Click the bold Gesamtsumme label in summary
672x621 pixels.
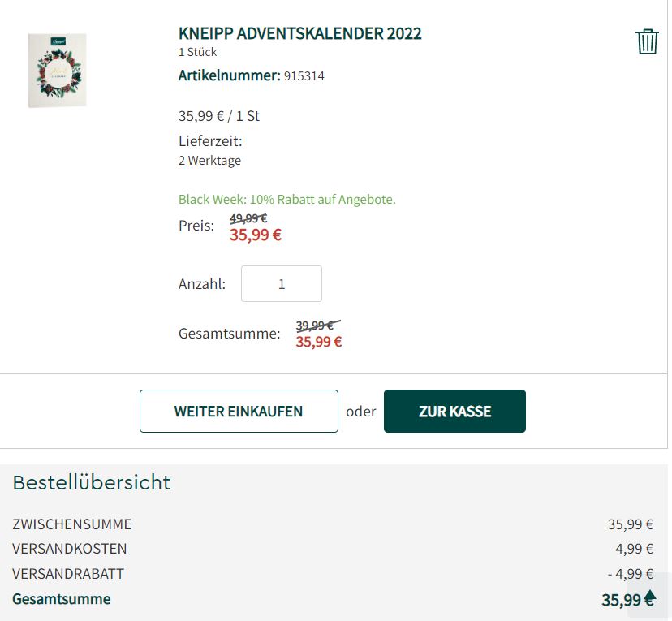point(62,599)
